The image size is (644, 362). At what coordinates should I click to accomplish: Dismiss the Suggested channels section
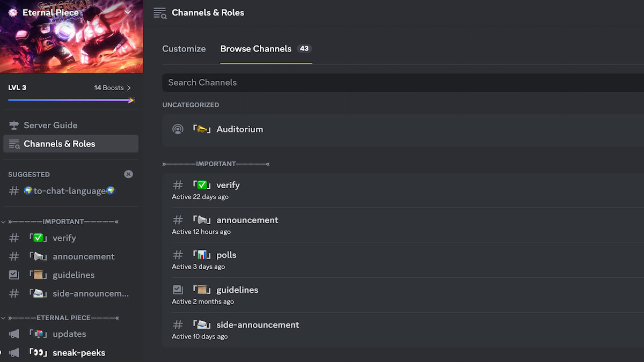(128, 174)
